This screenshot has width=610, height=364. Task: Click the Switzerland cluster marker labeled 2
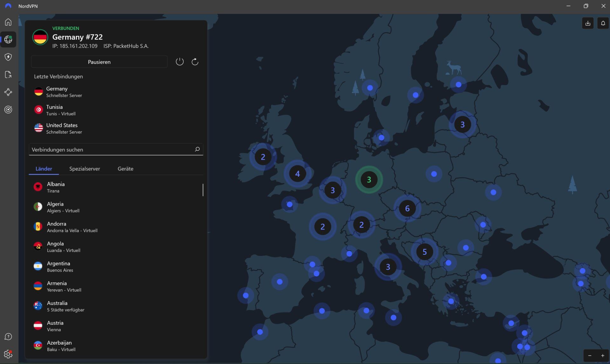361,225
